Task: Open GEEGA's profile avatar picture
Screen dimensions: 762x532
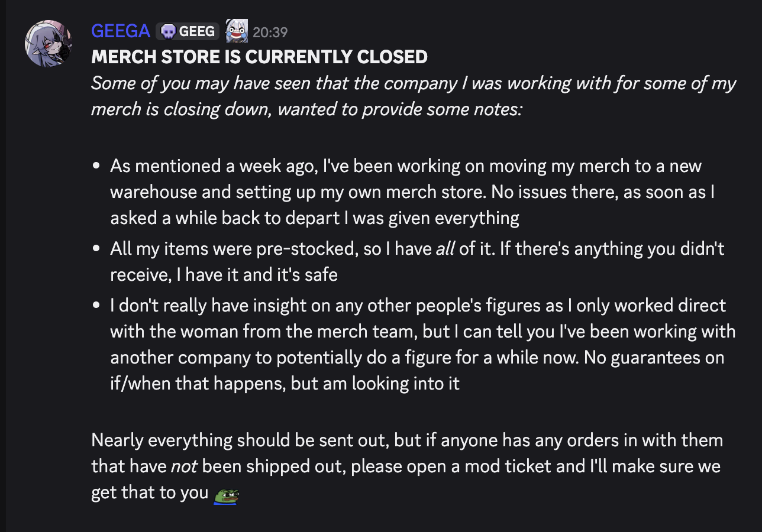Action: click(49, 44)
